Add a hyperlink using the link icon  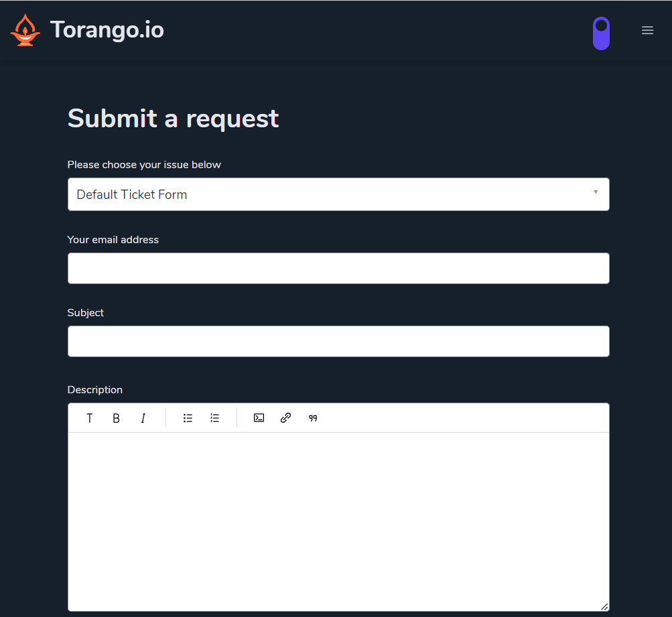point(285,418)
